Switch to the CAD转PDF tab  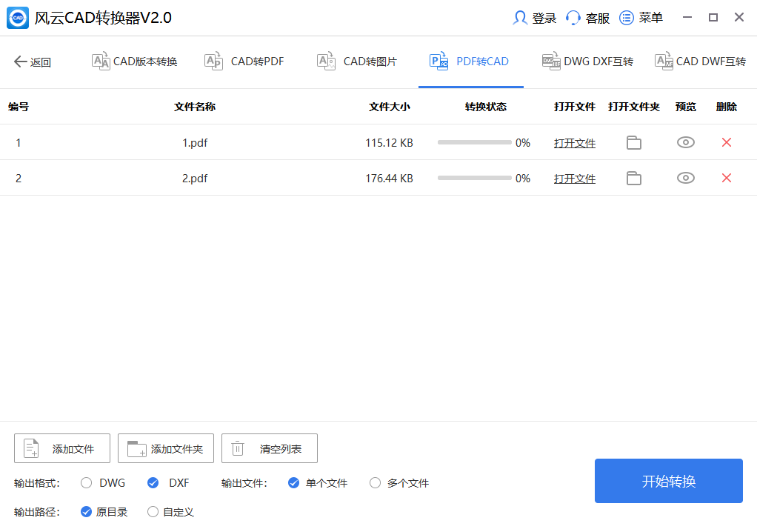244,61
